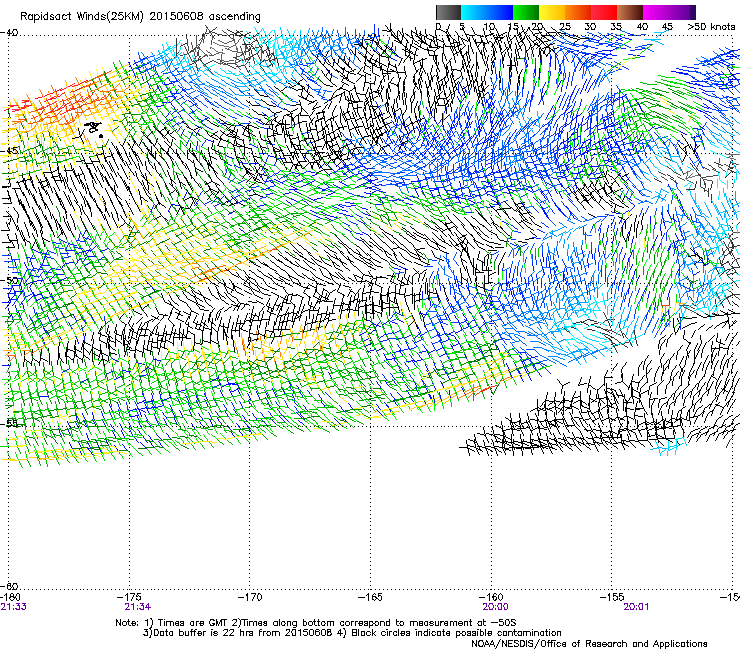Viewport: 740px width, 650px height.
Task: Click the '-180' longitude axis label
Action: pos(10,597)
